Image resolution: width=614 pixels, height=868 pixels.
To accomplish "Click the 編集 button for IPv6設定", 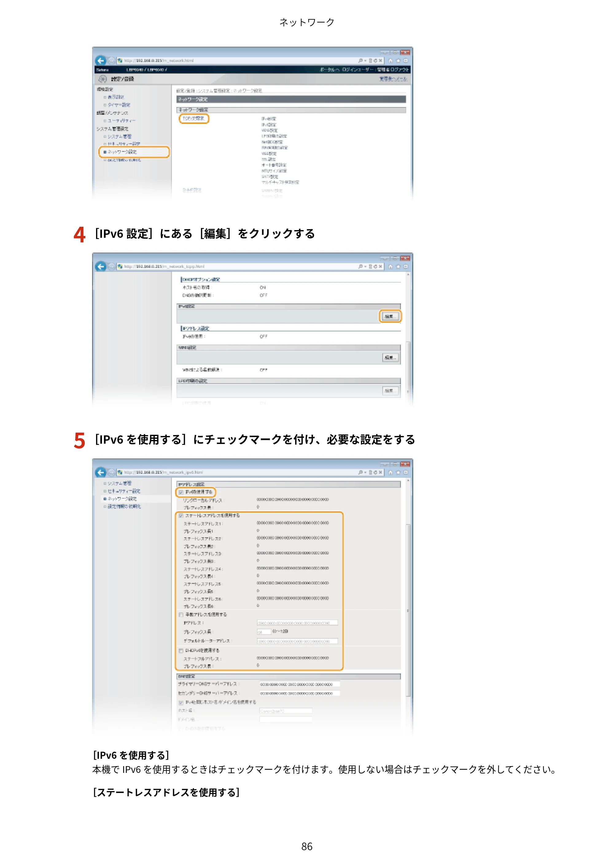I will [x=390, y=316].
